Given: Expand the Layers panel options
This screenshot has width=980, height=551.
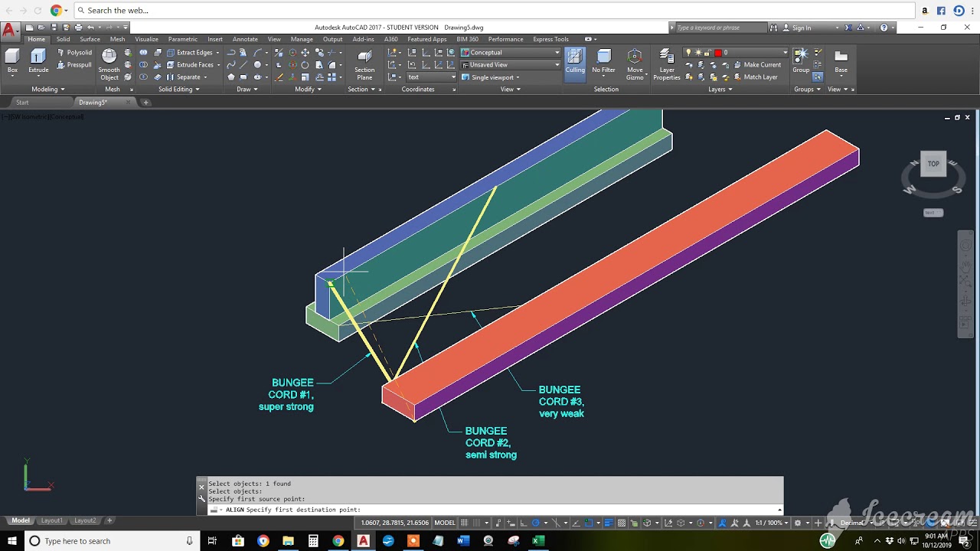Looking at the screenshot, I should [x=720, y=90].
